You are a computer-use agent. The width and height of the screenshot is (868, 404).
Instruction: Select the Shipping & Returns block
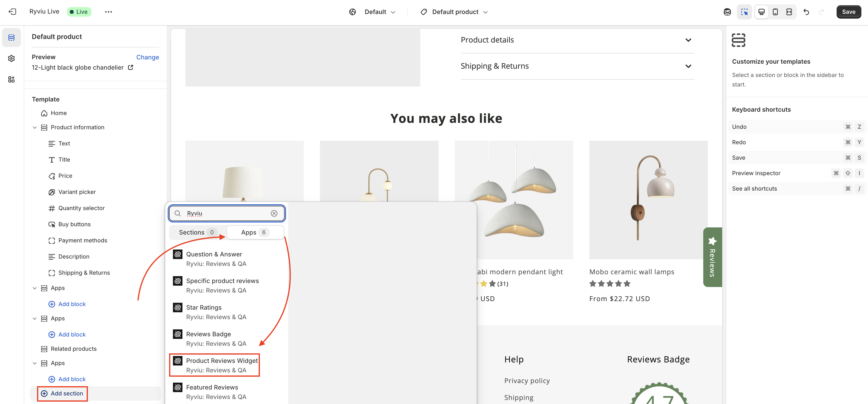pos(84,273)
